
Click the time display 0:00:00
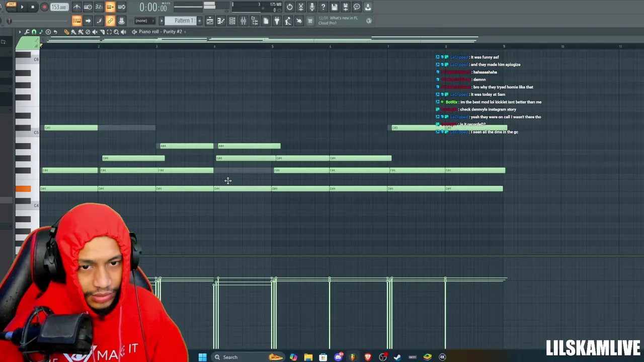153,8
